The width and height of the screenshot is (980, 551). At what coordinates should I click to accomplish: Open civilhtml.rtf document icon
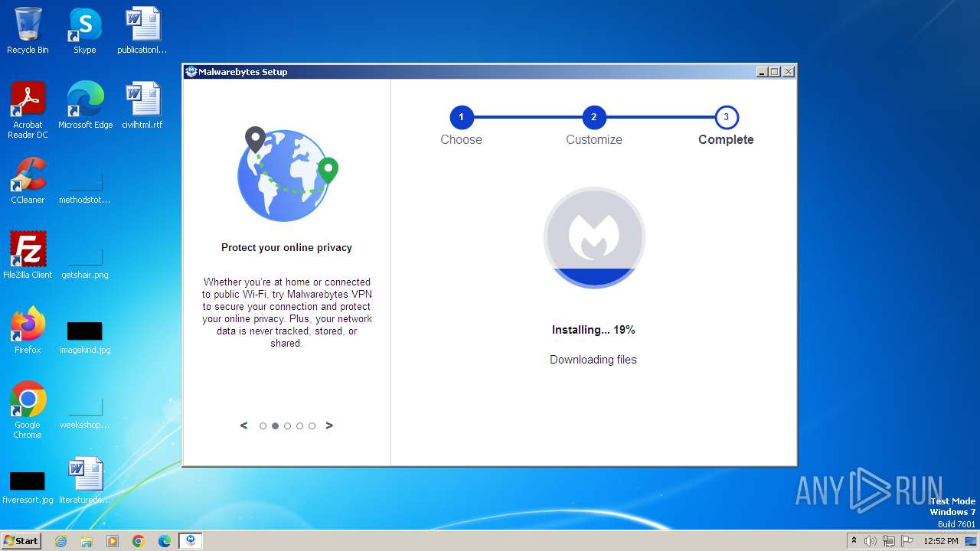click(142, 106)
